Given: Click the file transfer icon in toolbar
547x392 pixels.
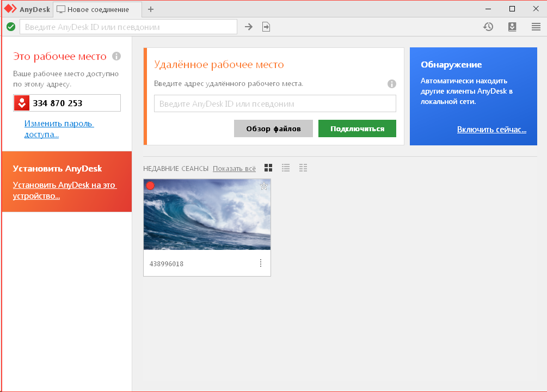Looking at the screenshot, I should pos(266,27).
